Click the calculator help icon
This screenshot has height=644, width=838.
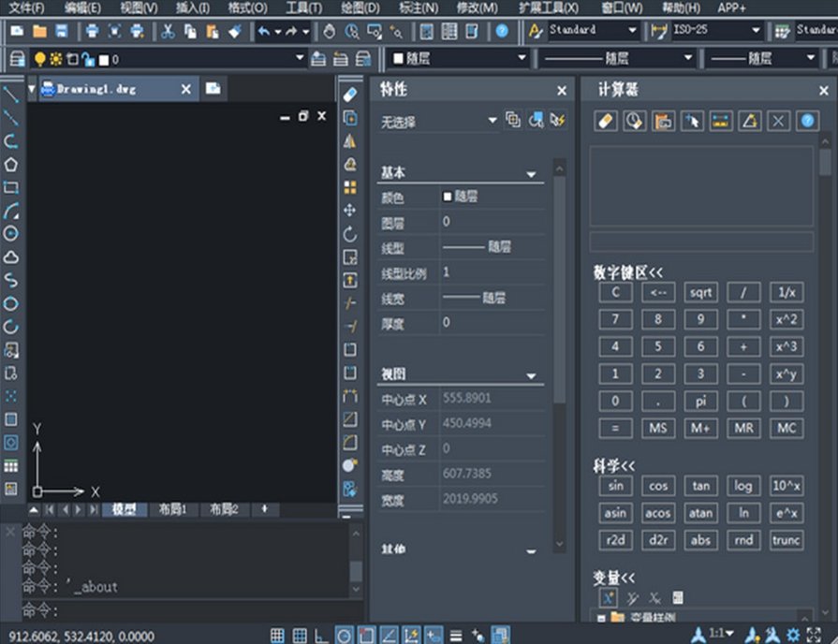tap(807, 121)
